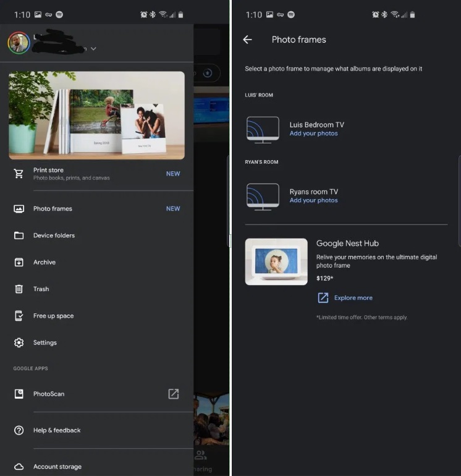
Task: Click the Explore more link
Action: click(353, 298)
